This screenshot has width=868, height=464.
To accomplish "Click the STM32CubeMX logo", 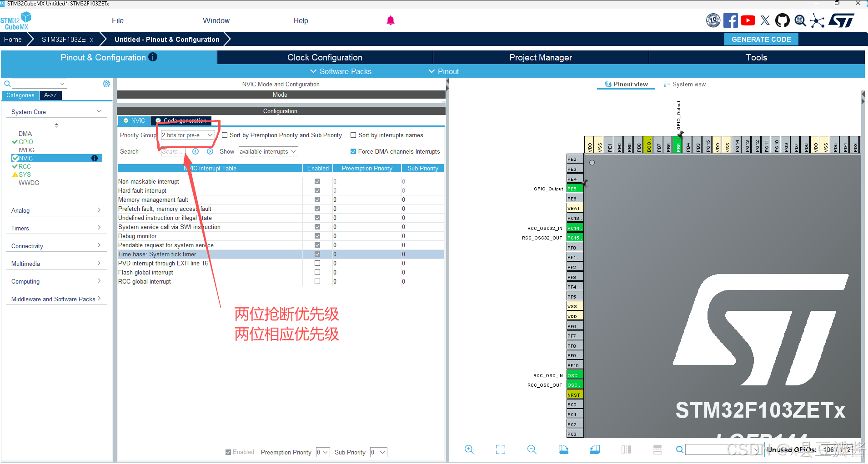I will (x=16, y=21).
